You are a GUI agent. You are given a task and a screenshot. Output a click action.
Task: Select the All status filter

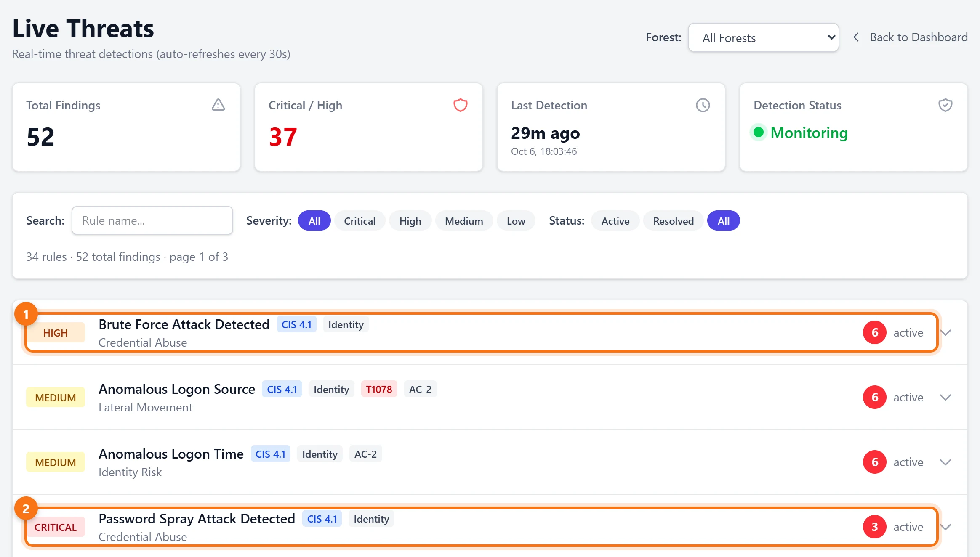(723, 220)
